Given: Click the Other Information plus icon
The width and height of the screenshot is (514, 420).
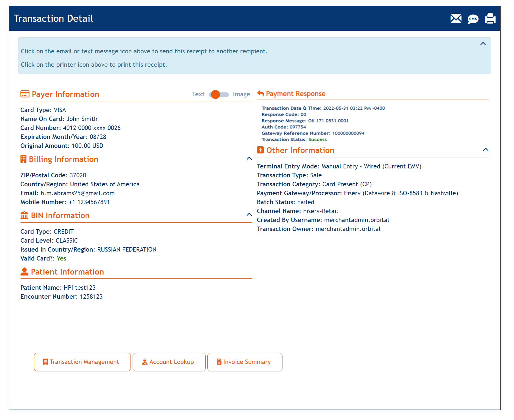Looking at the screenshot, I should click(260, 150).
